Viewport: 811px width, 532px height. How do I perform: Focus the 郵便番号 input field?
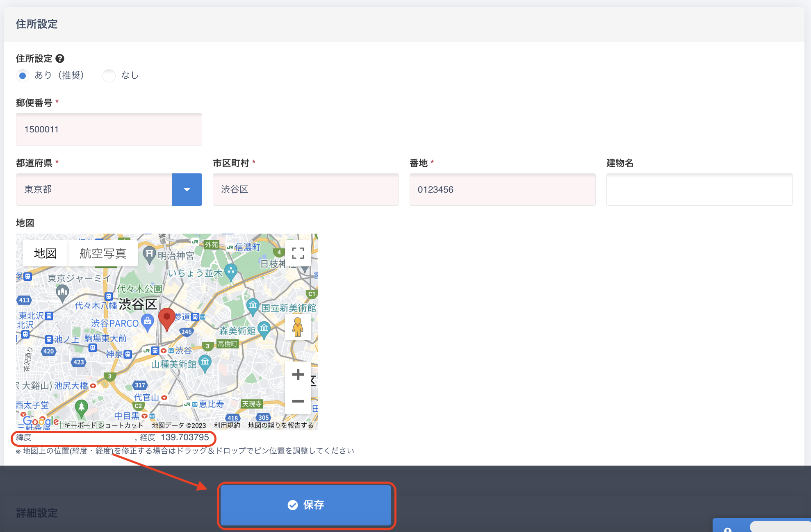point(109,130)
